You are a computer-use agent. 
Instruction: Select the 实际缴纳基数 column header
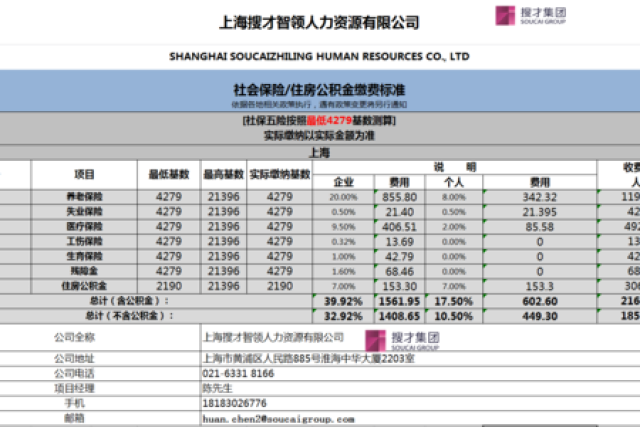point(280,175)
